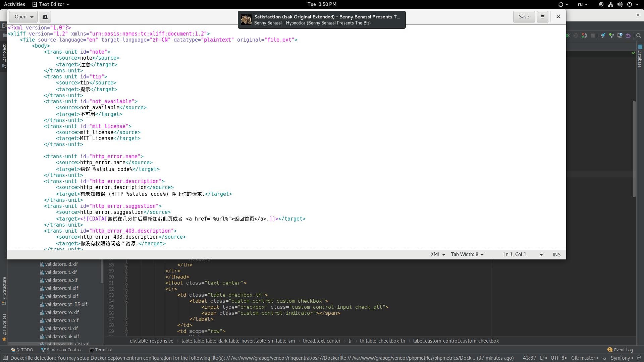Open the Terminal tool tab
This screenshot has height=362, width=644.
pos(101,350)
